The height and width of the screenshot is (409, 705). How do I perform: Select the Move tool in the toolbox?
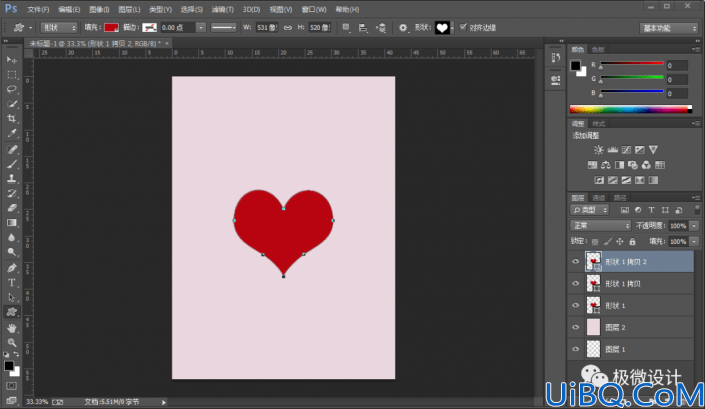[12, 60]
